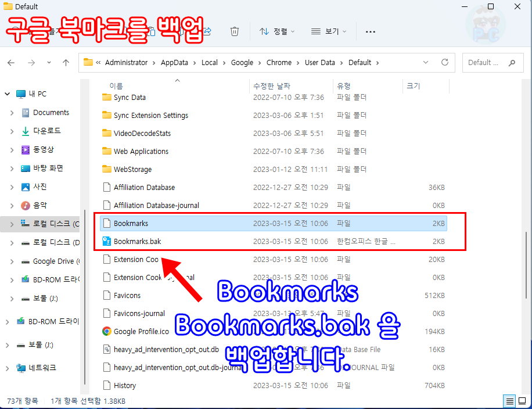Select 사진 in the navigation pane
This screenshot has width=532, height=409.
pyautogui.click(x=39, y=186)
